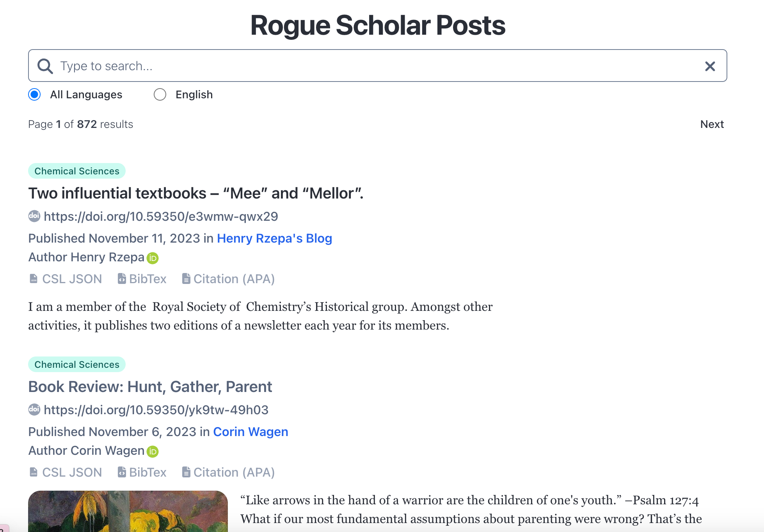Click the first Chemical Sciences tag

[x=77, y=171]
